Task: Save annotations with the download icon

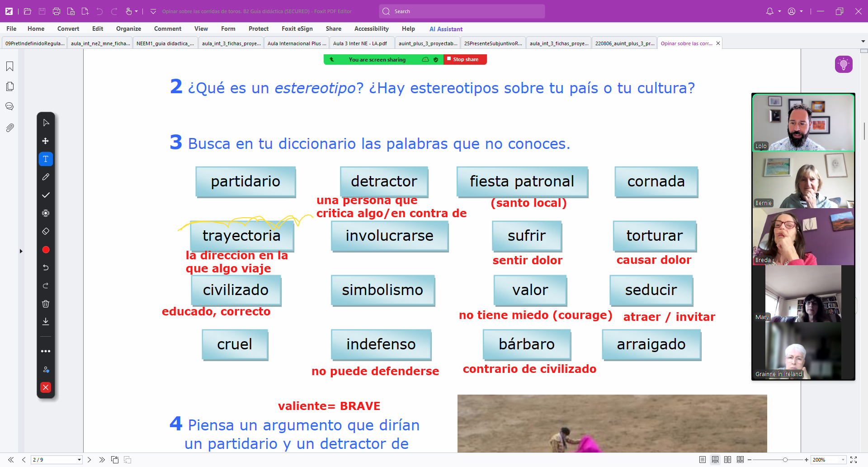Action: [x=46, y=322]
